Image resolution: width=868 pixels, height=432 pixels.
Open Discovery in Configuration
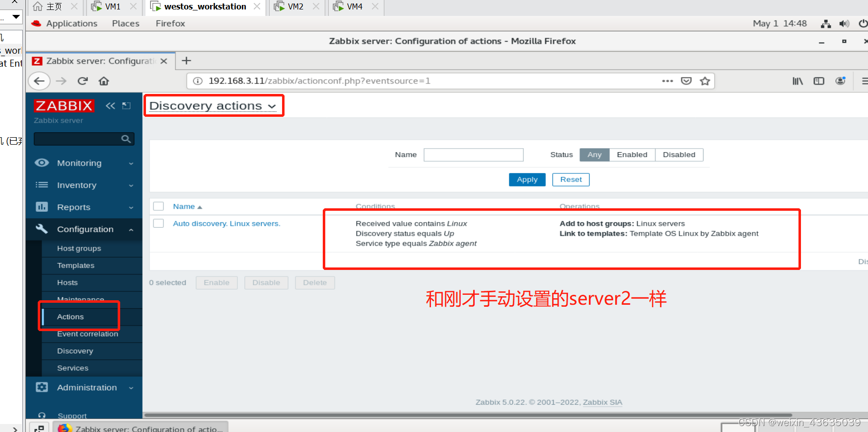tap(75, 351)
